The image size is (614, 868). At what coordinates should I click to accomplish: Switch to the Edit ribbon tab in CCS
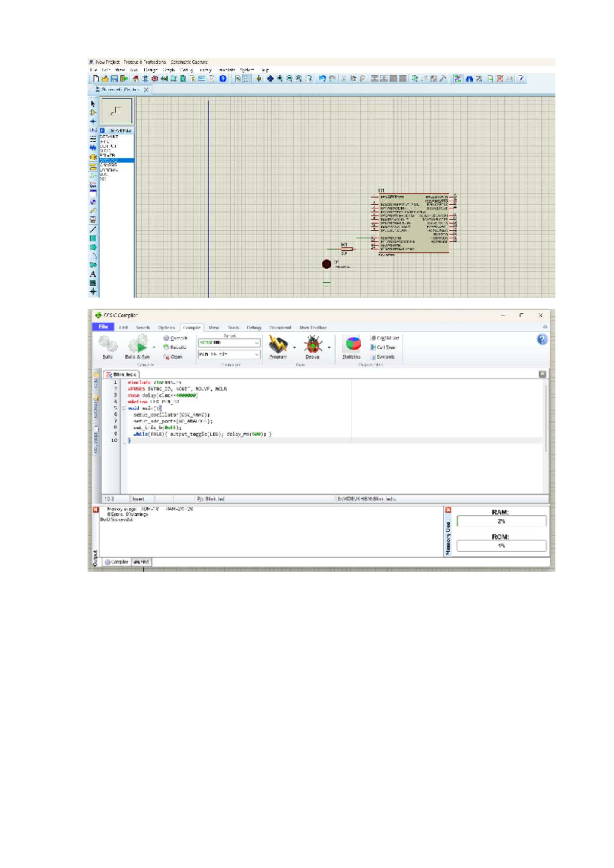pyautogui.click(x=123, y=328)
